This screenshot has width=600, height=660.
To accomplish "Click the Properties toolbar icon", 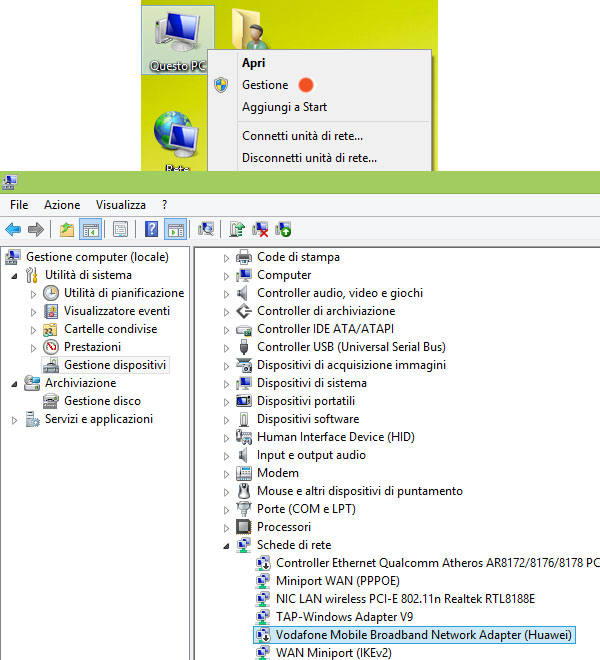I will tap(120, 229).
